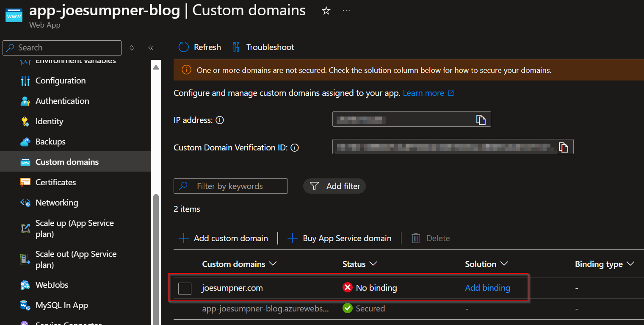Click the Networking icon in sidebar
644x325 pixels.
(25, 203)
